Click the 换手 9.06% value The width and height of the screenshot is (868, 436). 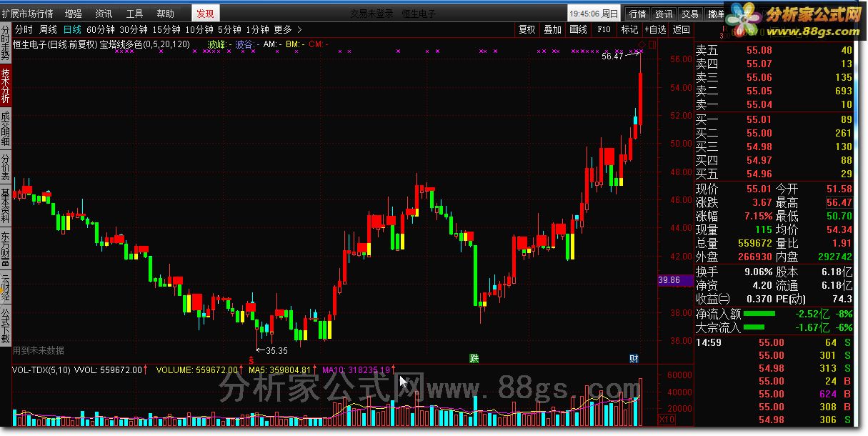[758, 272]
